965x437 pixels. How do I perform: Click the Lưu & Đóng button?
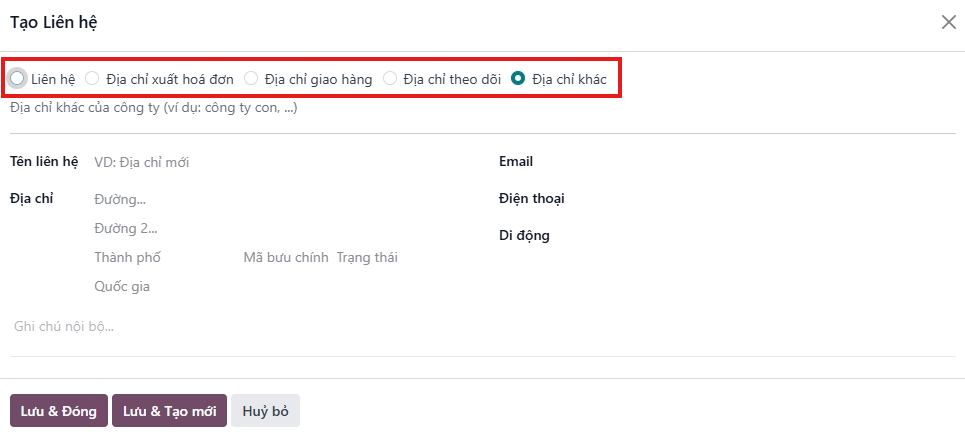click(x=59, y=411)
